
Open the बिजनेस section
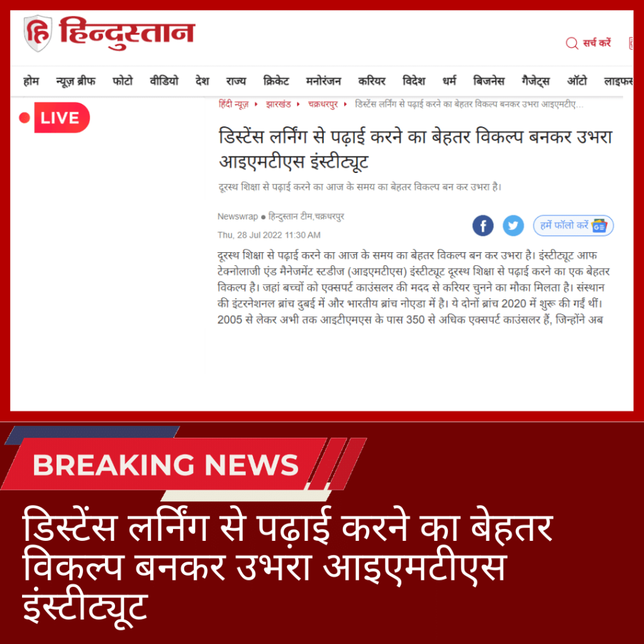tap(489, 81)
